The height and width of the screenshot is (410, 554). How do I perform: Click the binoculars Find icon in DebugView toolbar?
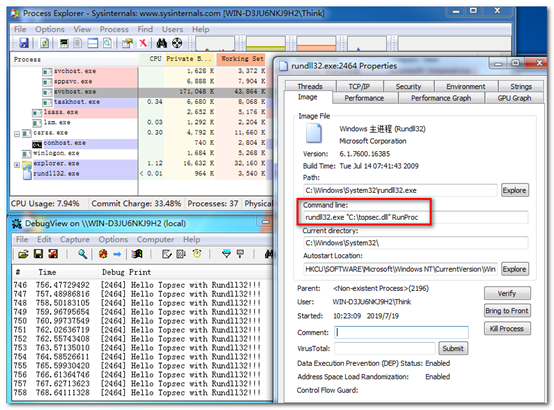click(x=269, y=254)
